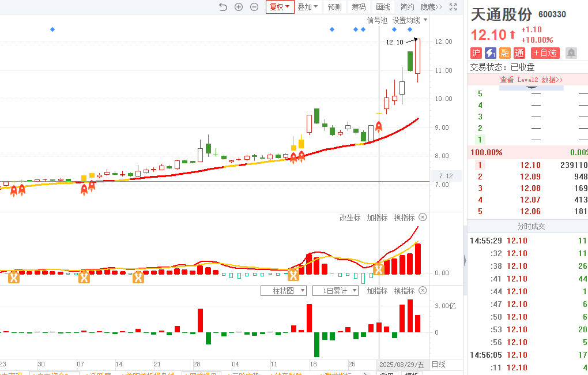Click the 3.00亿 axis label

[x=445, y=306]
